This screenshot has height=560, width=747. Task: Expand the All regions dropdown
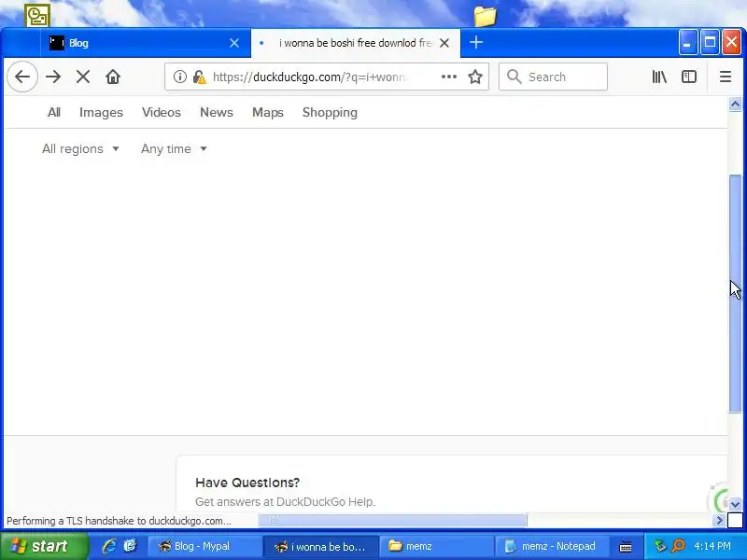click(80, 148)
